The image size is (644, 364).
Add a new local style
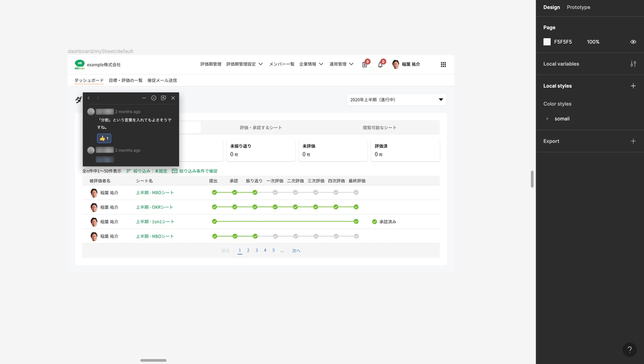pos(633,86)
